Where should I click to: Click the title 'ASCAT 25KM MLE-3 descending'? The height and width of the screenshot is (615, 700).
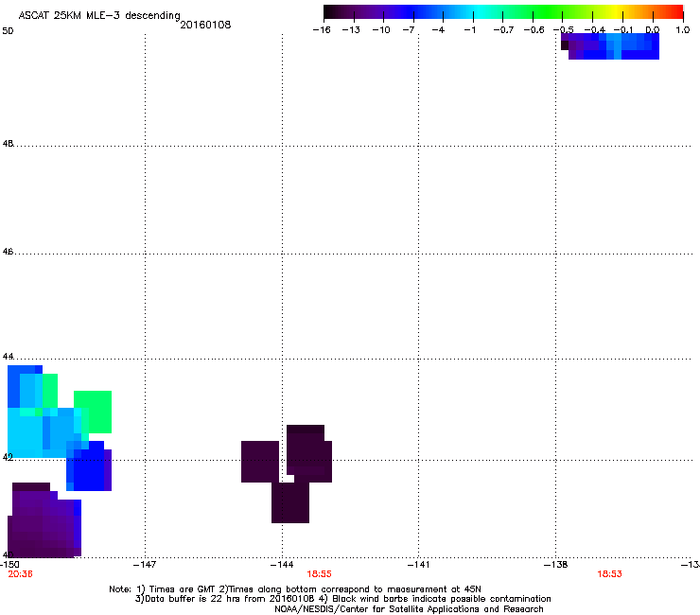[99, 16]
